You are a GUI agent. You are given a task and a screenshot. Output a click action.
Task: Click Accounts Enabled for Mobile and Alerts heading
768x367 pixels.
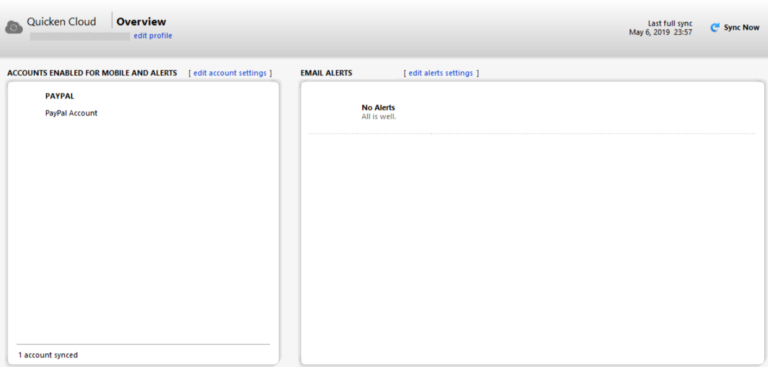[x=92, y=73]
